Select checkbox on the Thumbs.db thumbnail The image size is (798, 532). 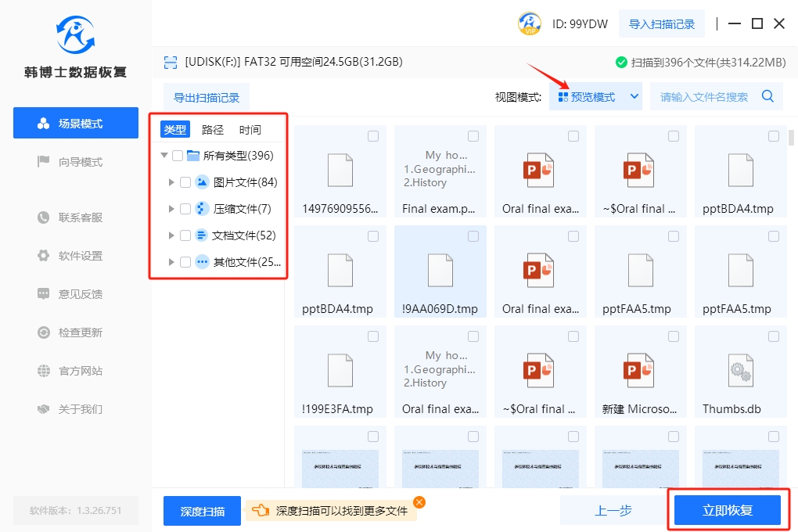tap(773, 336)
